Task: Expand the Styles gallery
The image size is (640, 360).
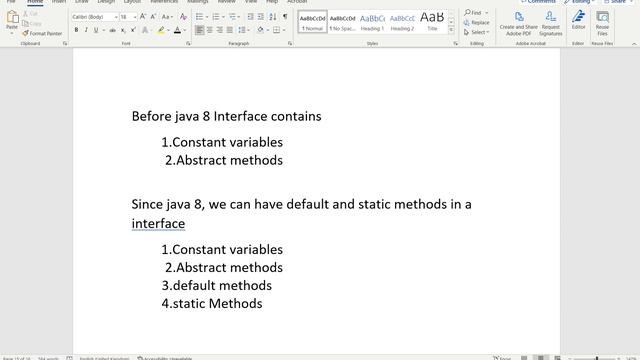Action: tap(451, 30)
